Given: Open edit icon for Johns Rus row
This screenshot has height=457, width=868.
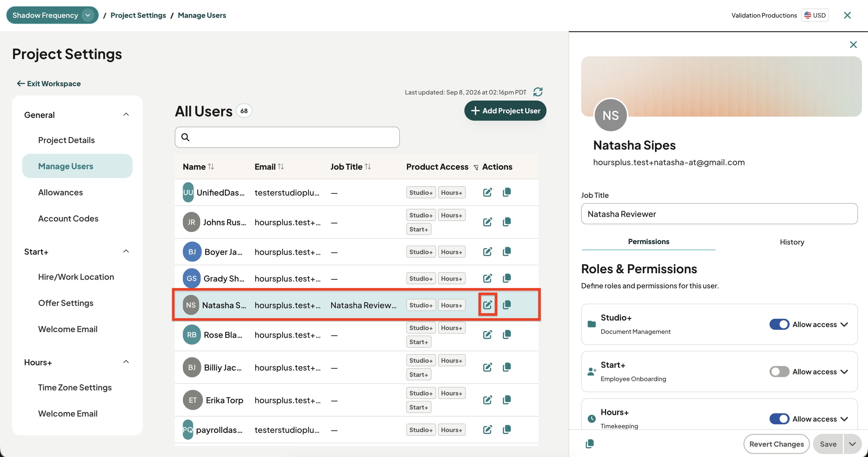Looking at the screenshot, I should pyautogui.click(x=487, y=222).
